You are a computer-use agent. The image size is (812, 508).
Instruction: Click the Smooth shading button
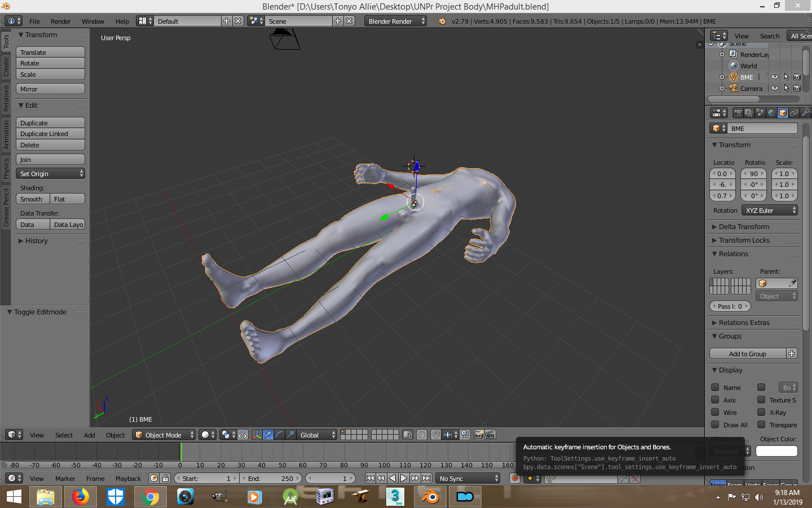pyautogui.click(x=33, y=199)
